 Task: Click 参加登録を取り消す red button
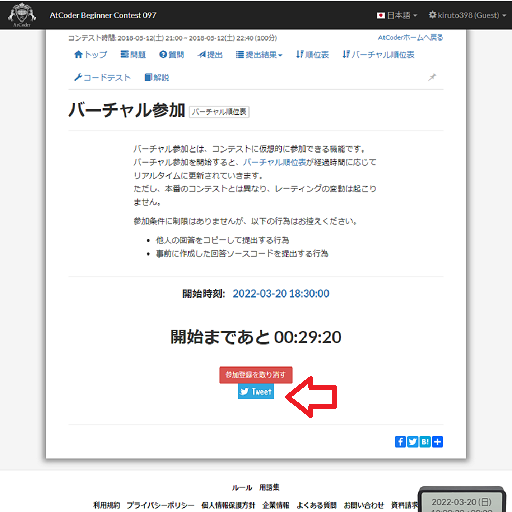click(256, 375)
